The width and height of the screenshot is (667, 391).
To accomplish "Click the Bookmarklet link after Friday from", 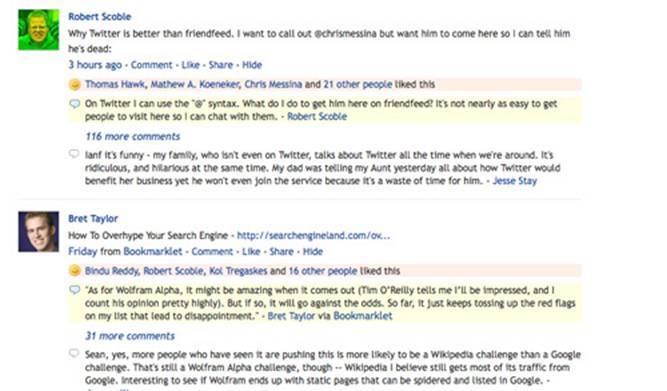I will tap(153, 251).
